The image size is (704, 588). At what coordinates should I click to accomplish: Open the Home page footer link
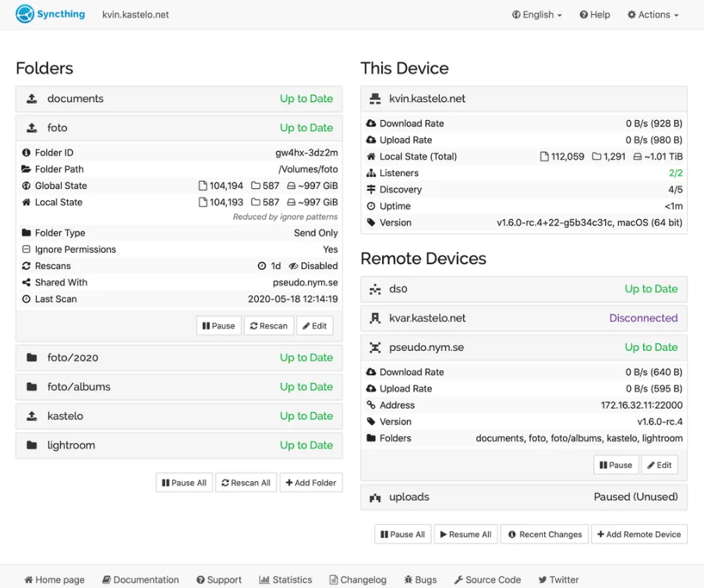point(55,580)
